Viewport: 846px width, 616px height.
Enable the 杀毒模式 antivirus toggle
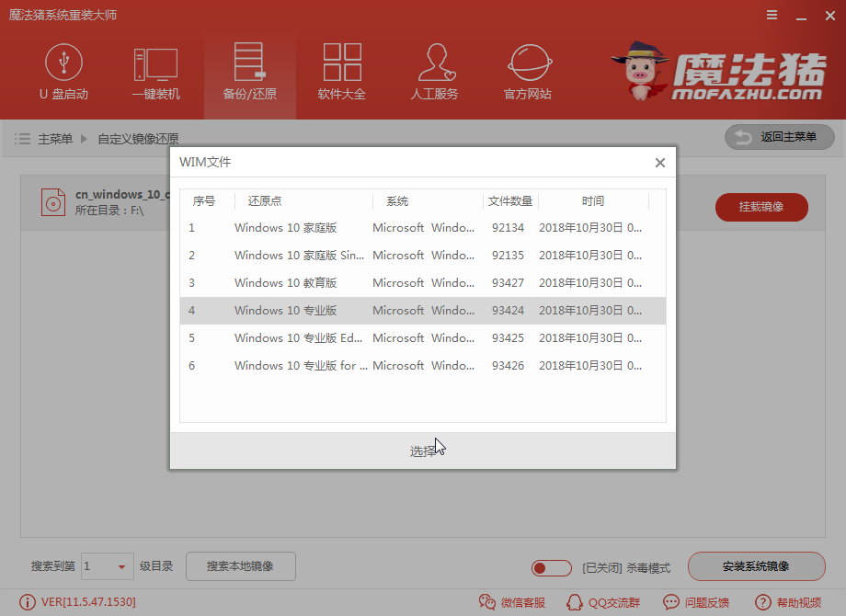553,568
